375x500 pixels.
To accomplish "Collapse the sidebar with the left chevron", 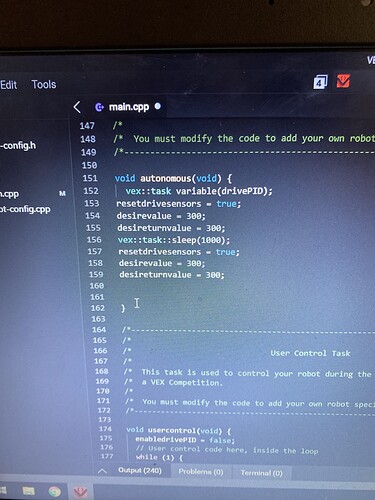I will pyautogui.click(x=77, y=107).
